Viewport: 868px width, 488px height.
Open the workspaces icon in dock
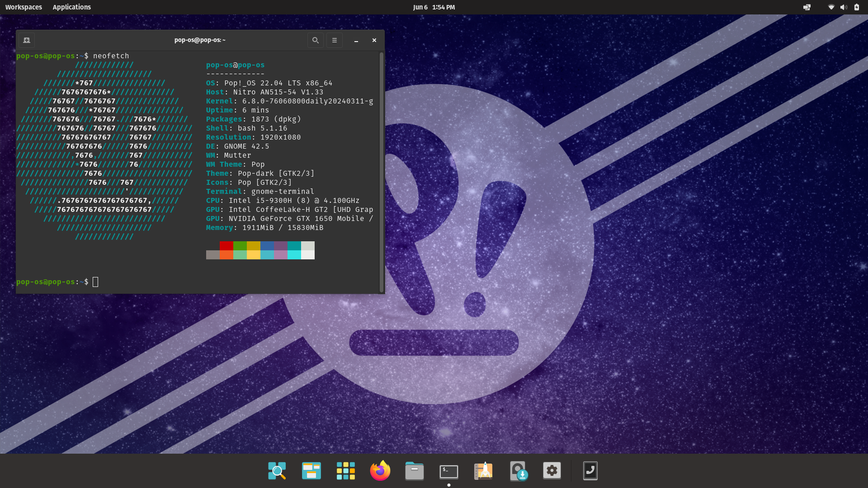point(311,471)
